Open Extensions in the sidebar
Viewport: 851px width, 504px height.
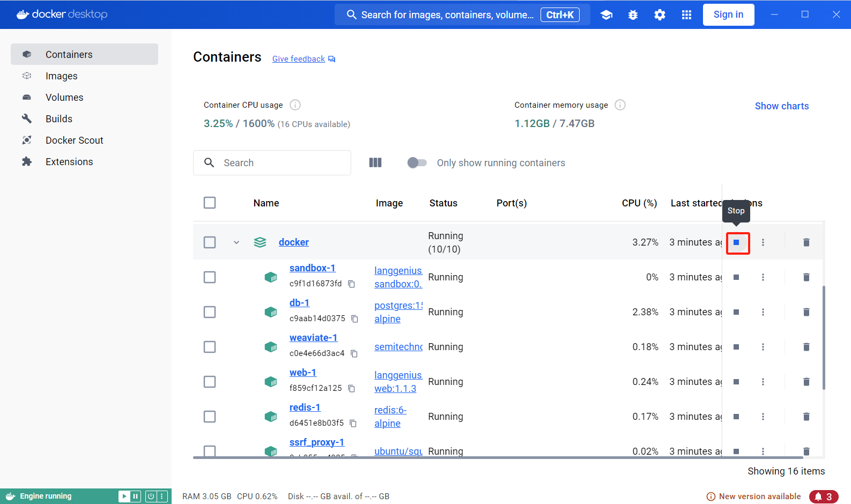(x=84, y=161)
